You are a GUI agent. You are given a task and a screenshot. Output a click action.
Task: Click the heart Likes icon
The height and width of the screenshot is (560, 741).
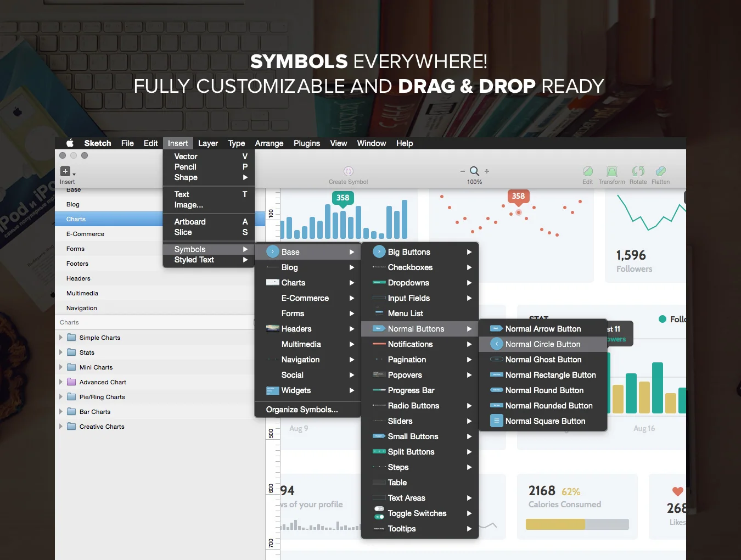(x=678, y=491)
